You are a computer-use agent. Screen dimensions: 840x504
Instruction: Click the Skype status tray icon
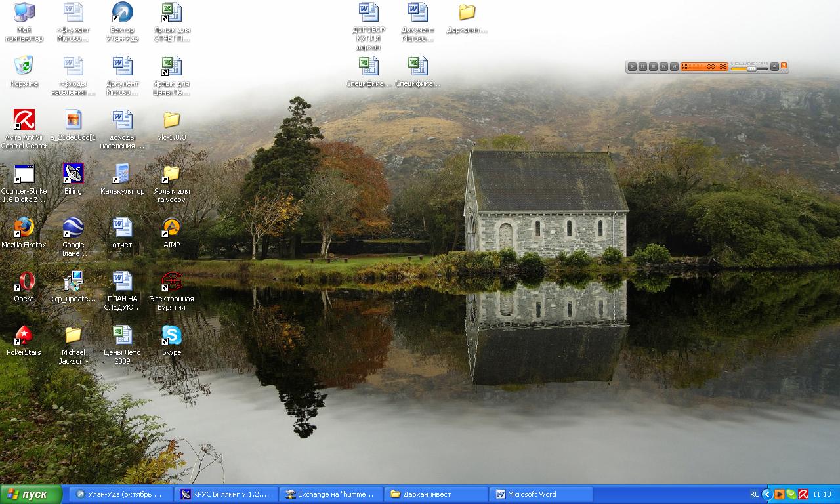click(x=791, y=494)
